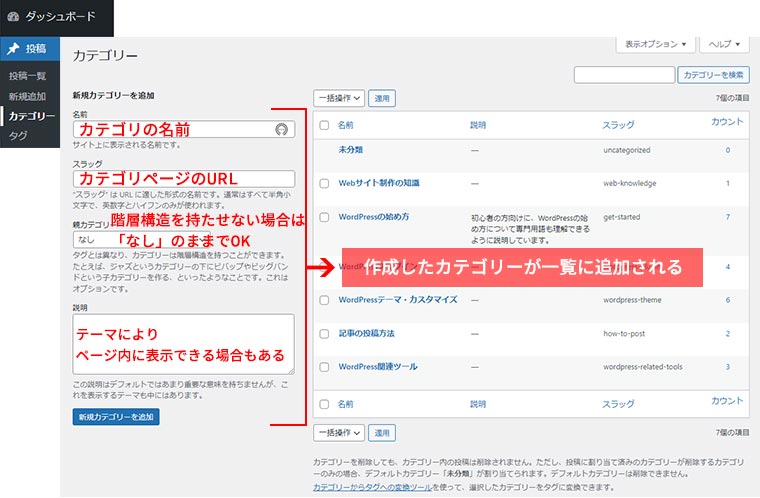The height and width of the screenshot is (498, 760).
Task: Open the ダッシュボード dashboard icon
Action: (x=13, y=17)
